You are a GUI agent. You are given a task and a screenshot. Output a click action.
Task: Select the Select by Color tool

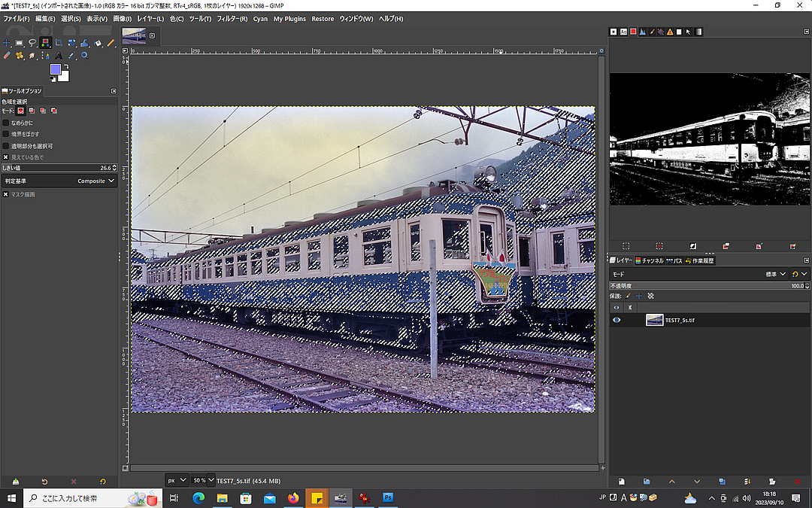46,43
